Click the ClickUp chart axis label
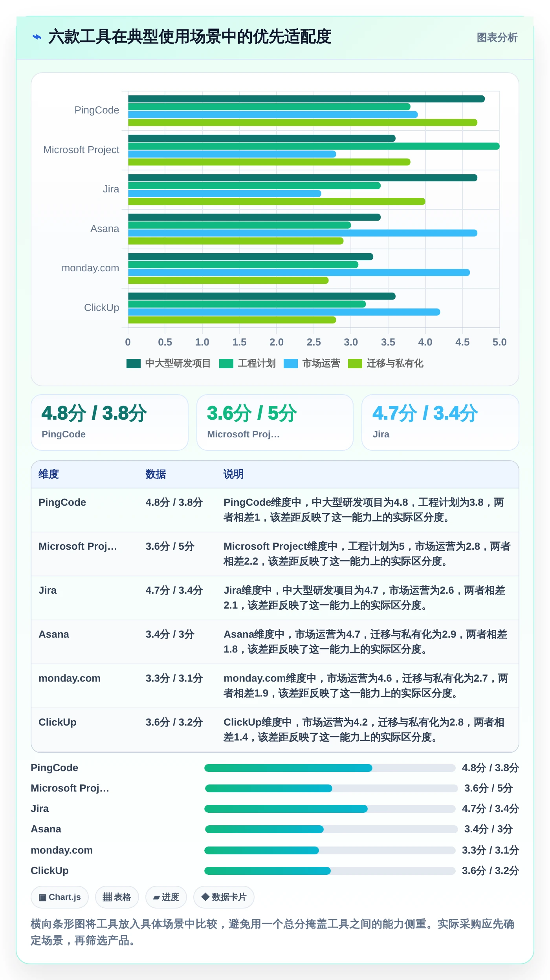The image size is (550, 980). [101, 308]
